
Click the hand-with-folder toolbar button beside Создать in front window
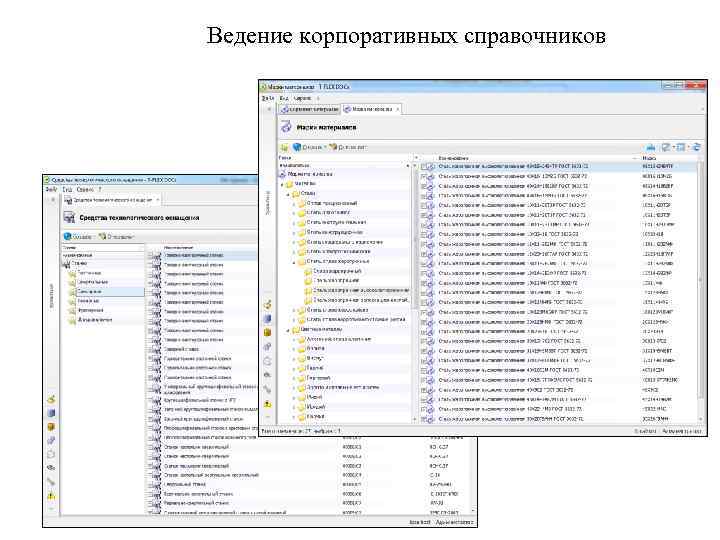tap(348, 147)
